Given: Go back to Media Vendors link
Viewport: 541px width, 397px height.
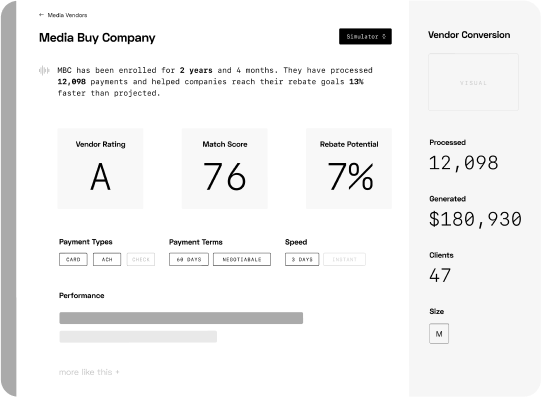Looking at the screenshot, I should (x=67, y=15).
